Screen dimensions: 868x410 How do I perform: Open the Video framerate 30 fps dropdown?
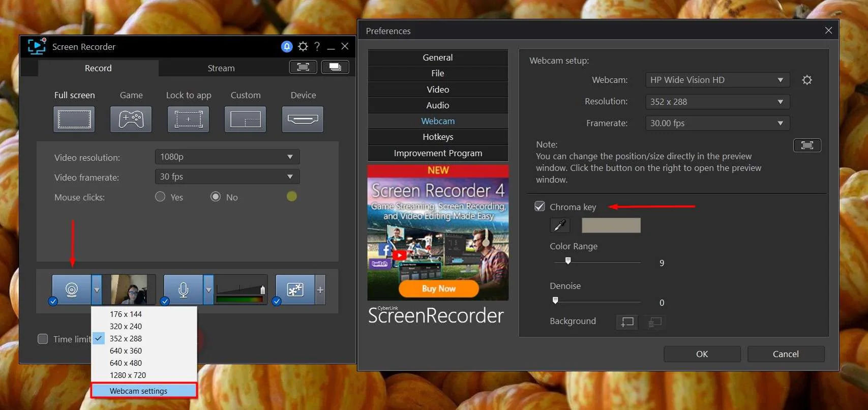point(227,177)
